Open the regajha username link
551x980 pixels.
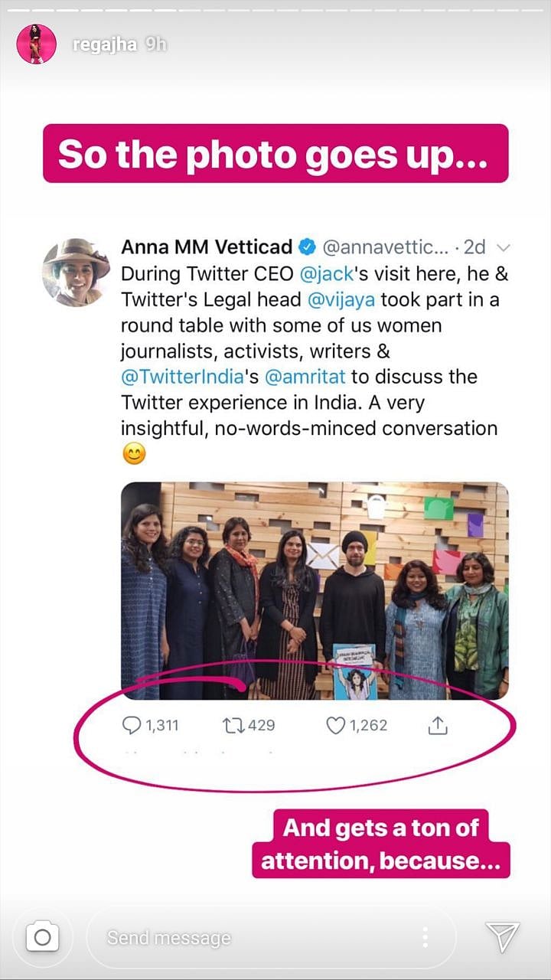click(x=104, y=44)
